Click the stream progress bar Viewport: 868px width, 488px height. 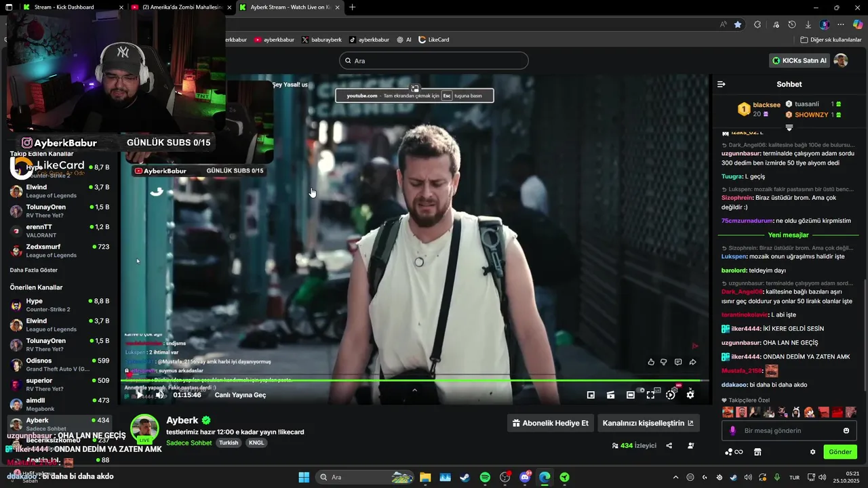click(415, 380)
